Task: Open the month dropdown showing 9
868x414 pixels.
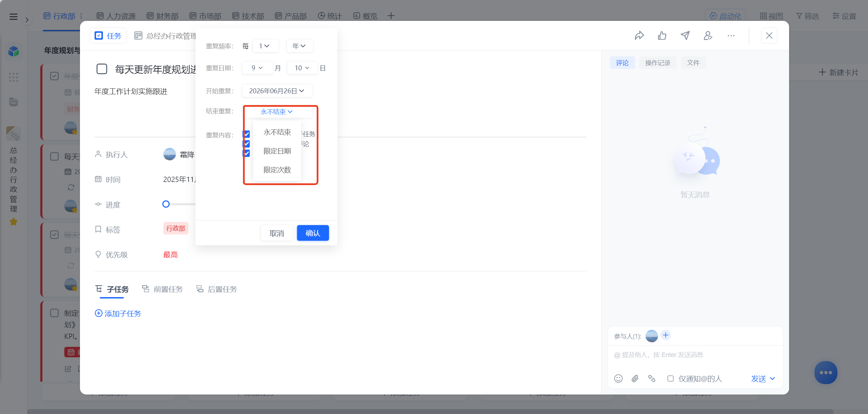Action: pos(257,68)
